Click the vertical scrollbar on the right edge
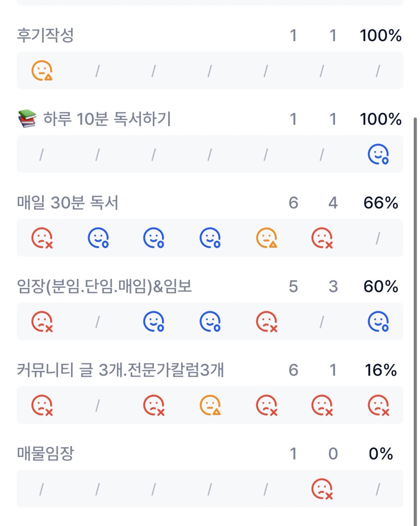The image size is (420, 526). pos(415,293)
